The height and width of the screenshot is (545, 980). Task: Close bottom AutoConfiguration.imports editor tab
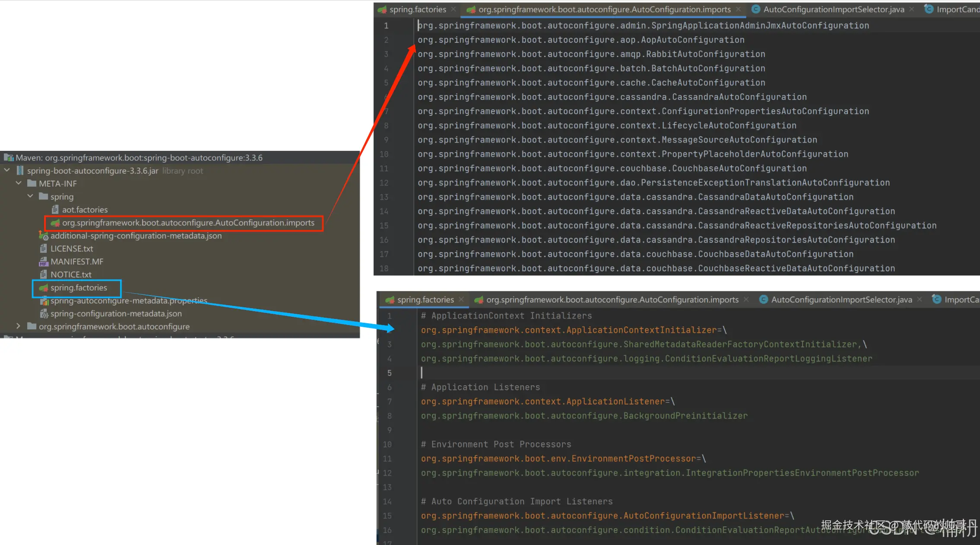[x=746, y=300]
